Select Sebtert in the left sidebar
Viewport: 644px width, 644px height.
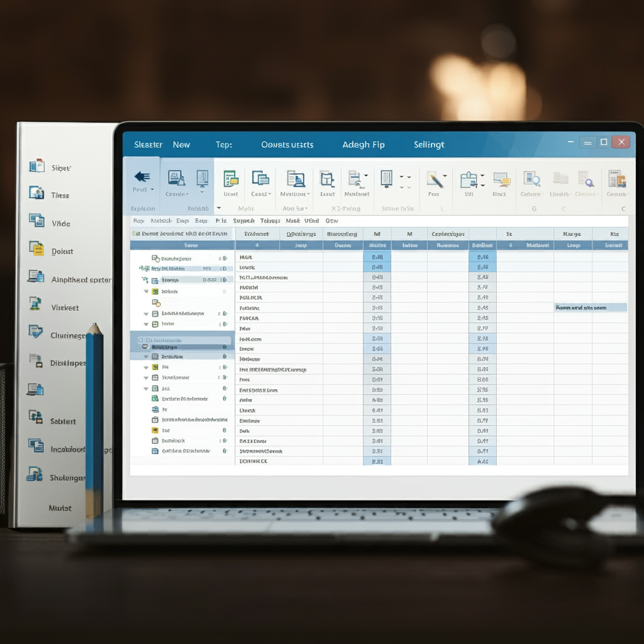point(63,421)
